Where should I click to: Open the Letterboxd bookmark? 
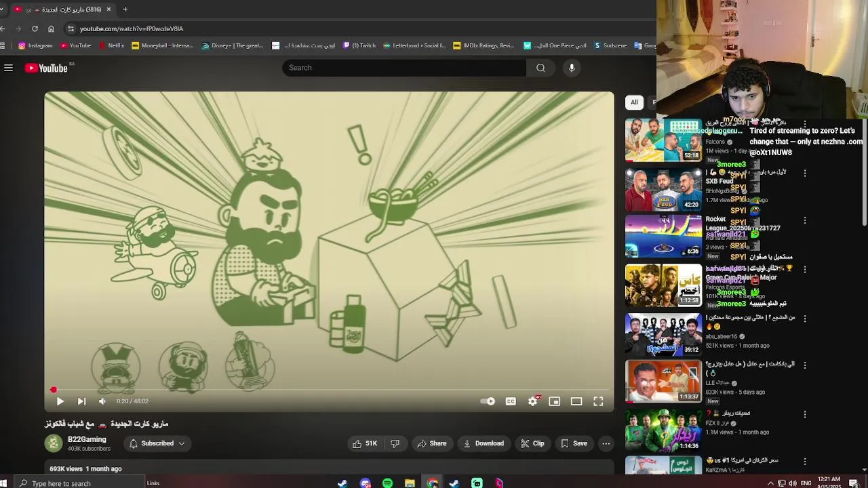[x=414, y=45]
